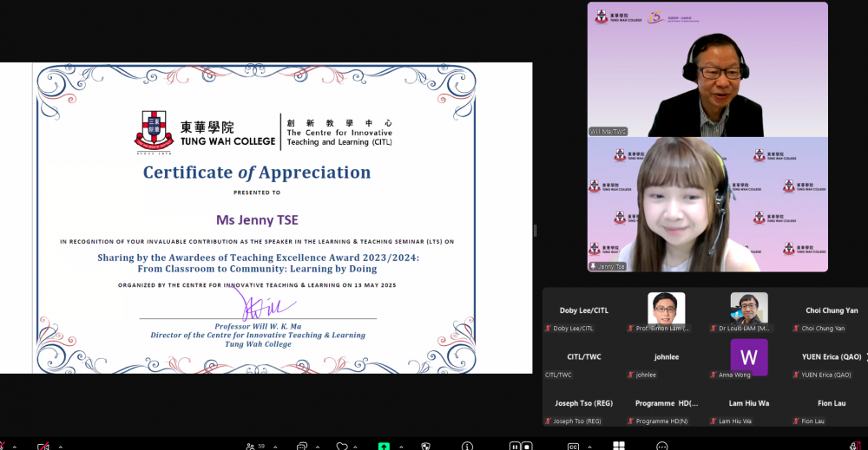Open audio options caret beside the microphone
This screenshot has width=868, height=450.
[15, 447]
